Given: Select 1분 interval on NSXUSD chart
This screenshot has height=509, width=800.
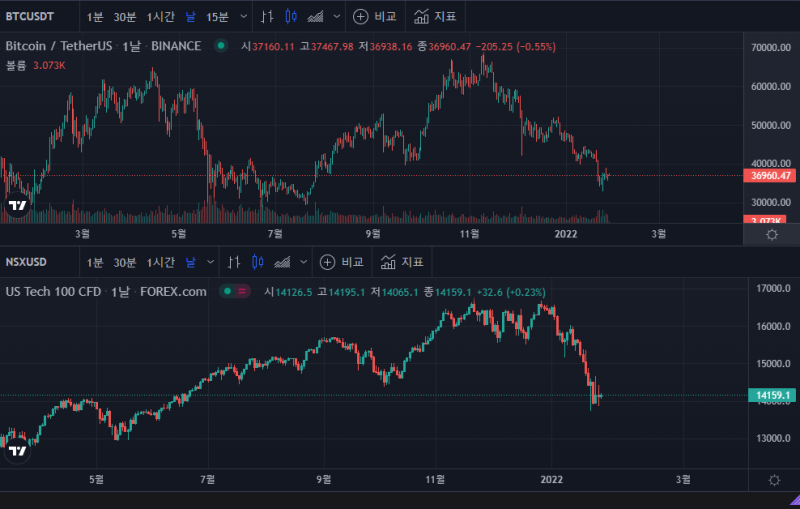Looking at the screenshot, I should pos(95,263).
